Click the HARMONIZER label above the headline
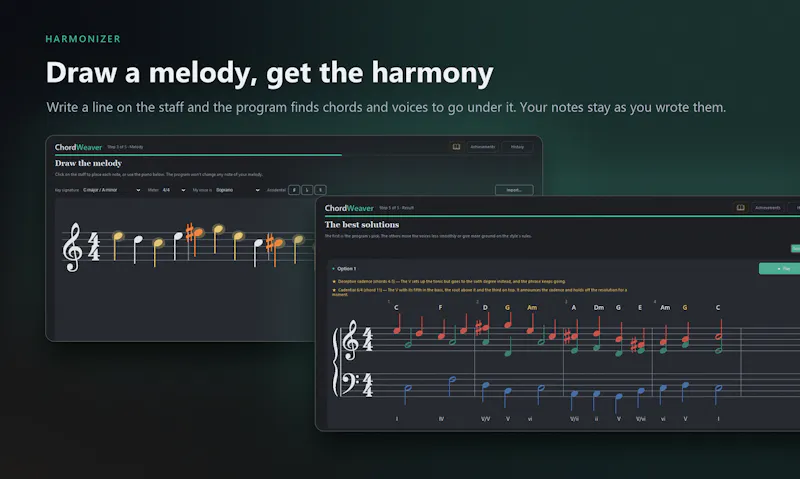800x479 pixels. pyautogui.click(x=83, y=39)
